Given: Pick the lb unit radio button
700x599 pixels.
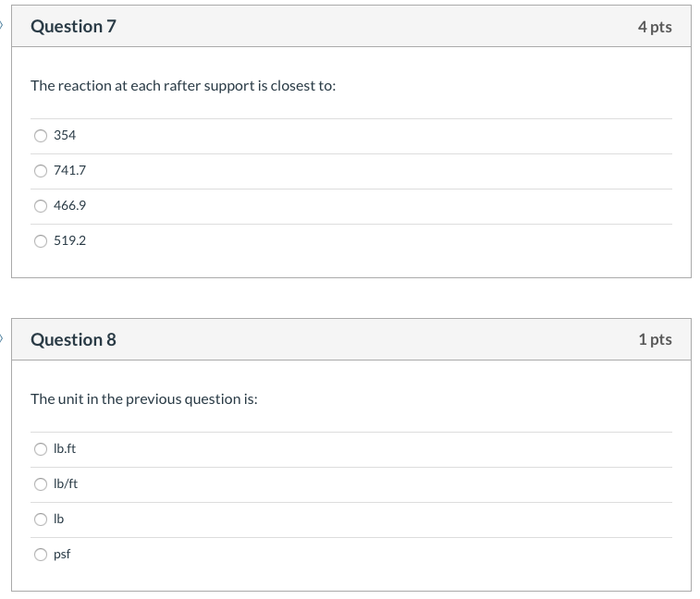Looking at the screenshot, I should [41, 520].
